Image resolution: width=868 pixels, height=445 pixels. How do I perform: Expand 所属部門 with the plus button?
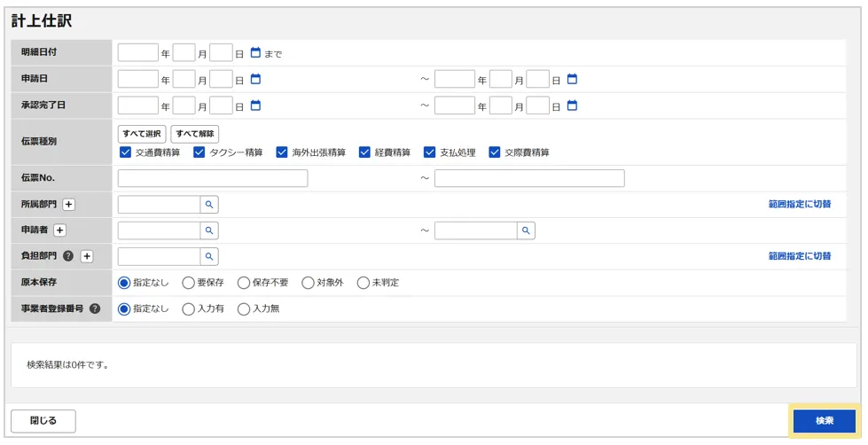(x=69, y=205)
